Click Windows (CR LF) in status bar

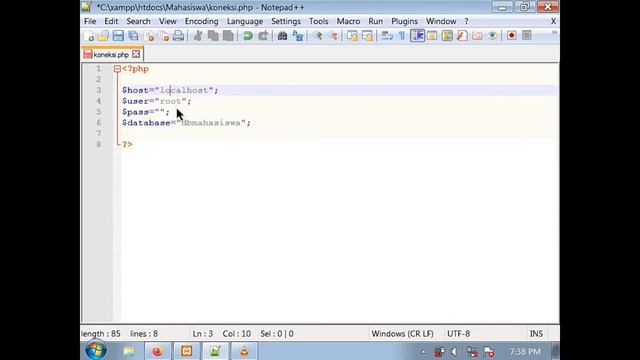[402, 334]
